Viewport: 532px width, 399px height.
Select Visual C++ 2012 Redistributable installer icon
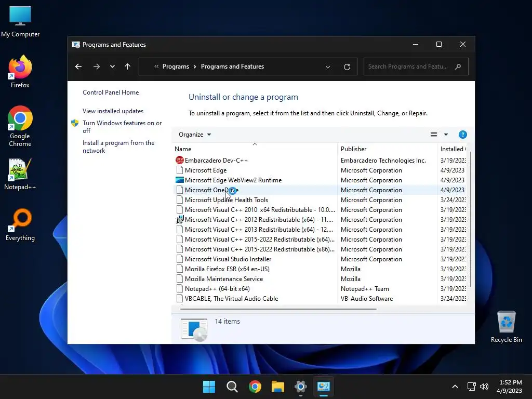(x=179, y=220)
